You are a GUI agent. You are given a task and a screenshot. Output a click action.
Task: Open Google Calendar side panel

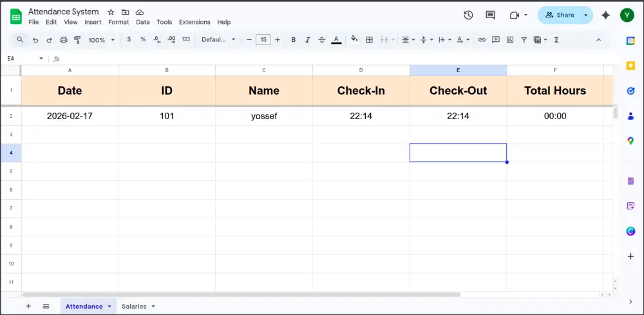pyautogui.click(x=630, y=41)
